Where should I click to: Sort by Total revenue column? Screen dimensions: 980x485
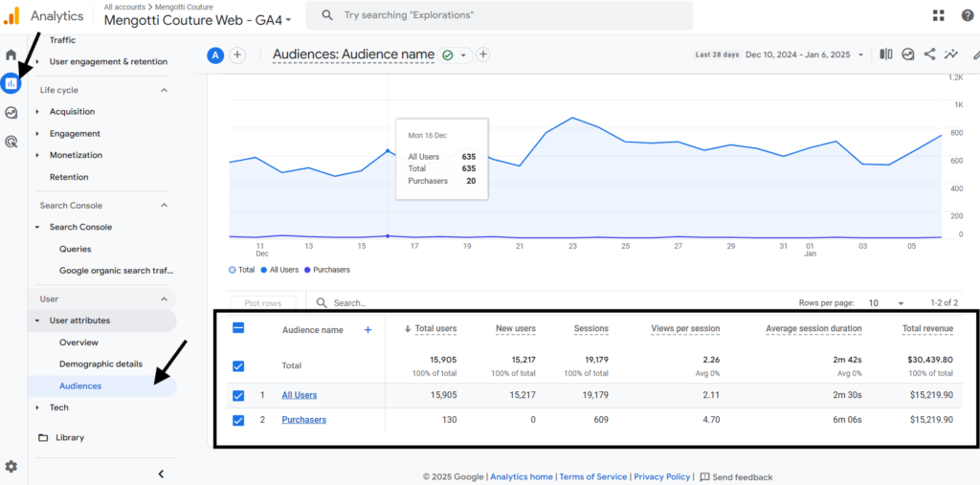[x=927, y=329]
